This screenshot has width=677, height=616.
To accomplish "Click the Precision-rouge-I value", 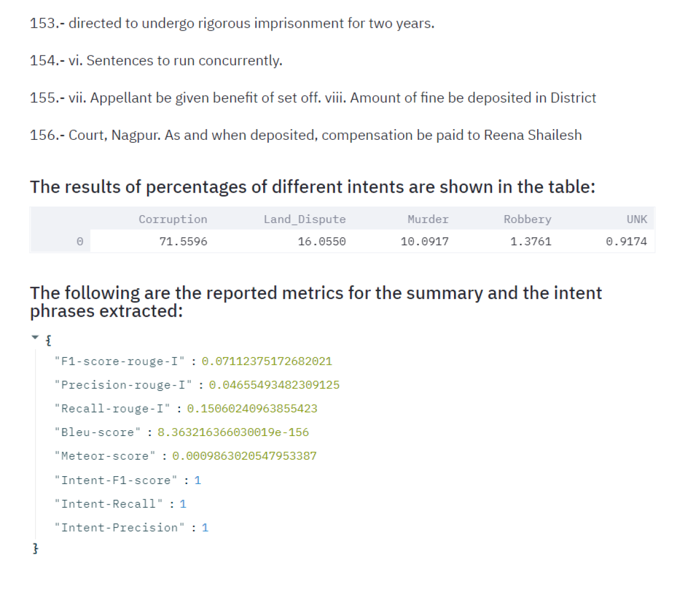I will tap(274, 385).
